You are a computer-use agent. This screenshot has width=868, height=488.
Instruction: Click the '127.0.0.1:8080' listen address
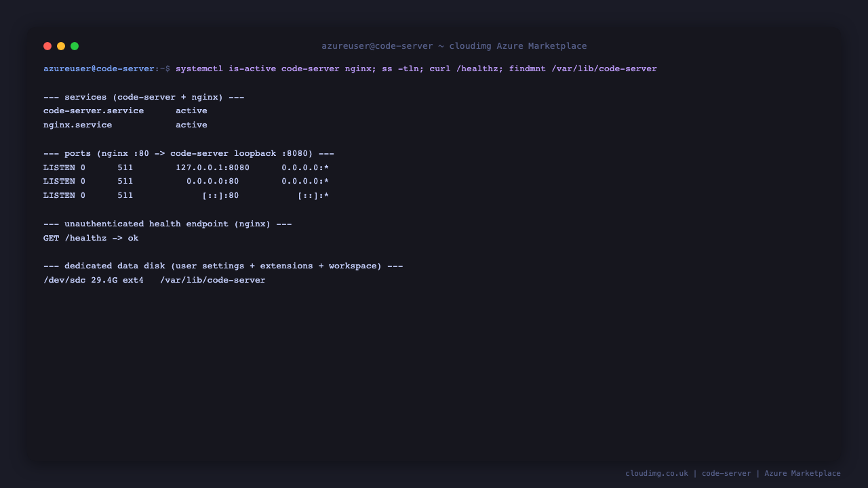(212, 167)
